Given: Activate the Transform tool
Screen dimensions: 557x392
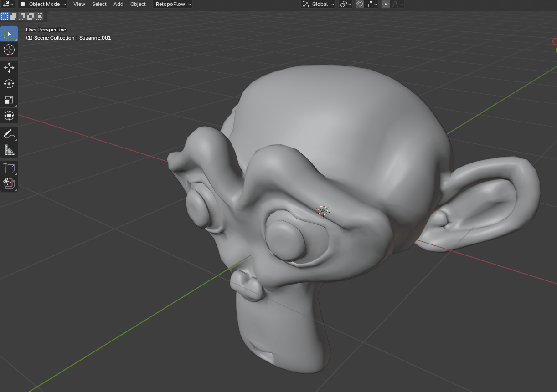Looking at the screenshot, I should click(x=9, y=116).
